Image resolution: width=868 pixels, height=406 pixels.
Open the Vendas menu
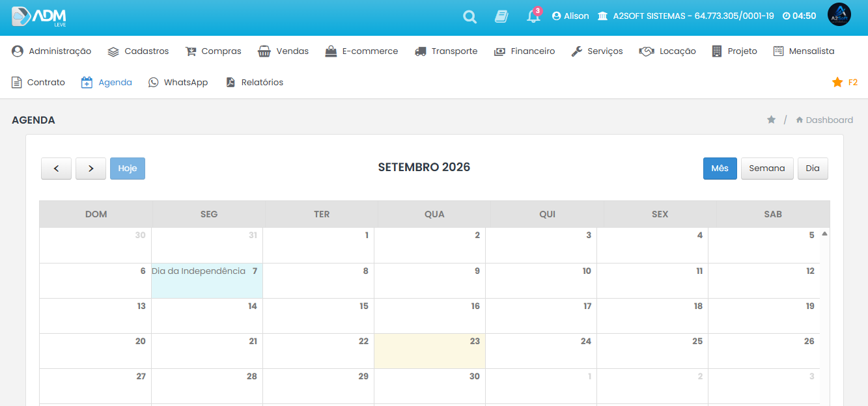click(x=283, y=51)
